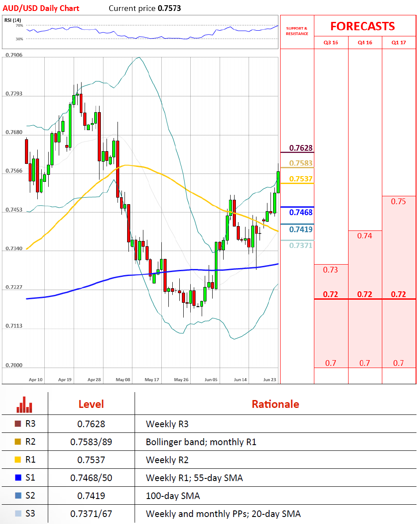Image resolution: width=420 pixels, height=524 pixels.
Task: Click the 0.75 forecast value under Q1 17
Action: [x=399, y=202]
